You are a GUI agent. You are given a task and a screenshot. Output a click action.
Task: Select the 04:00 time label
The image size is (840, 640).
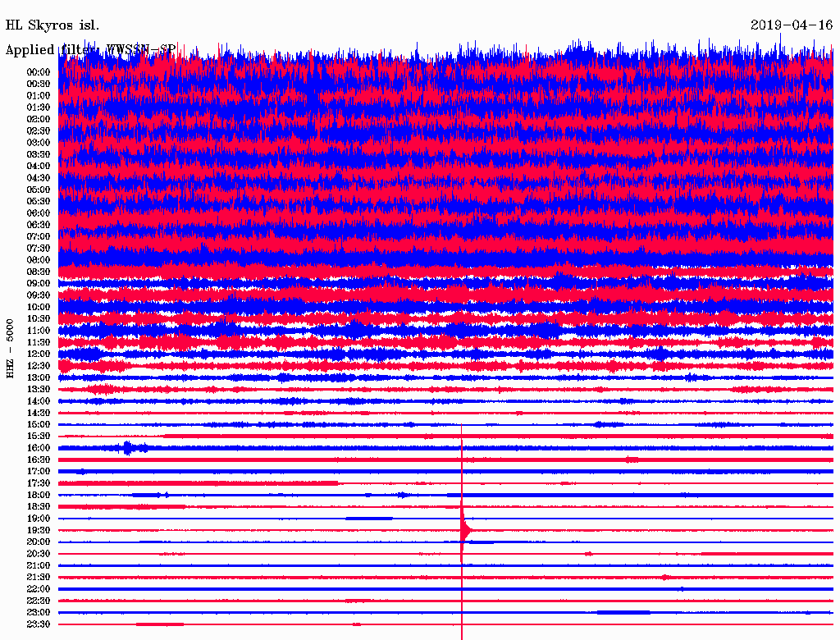coord(39,167)
